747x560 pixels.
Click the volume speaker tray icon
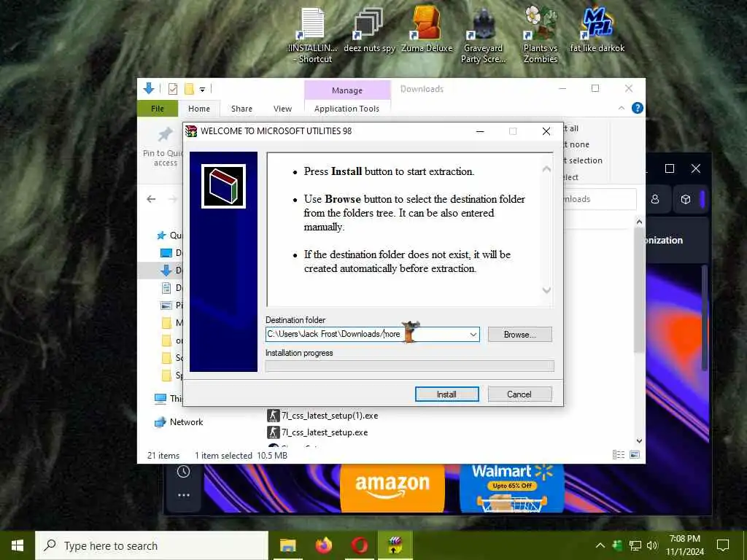click(x=652, y=545)
